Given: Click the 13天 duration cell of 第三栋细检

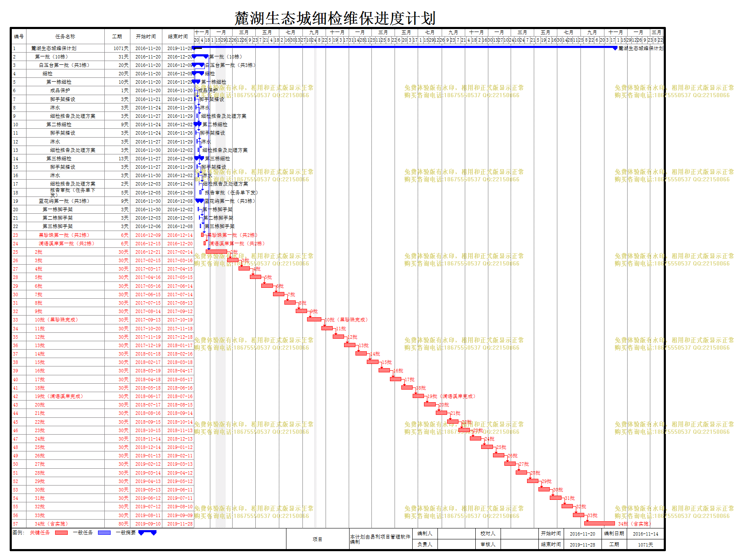Looking at the screenshot, I should coord(123,159).
